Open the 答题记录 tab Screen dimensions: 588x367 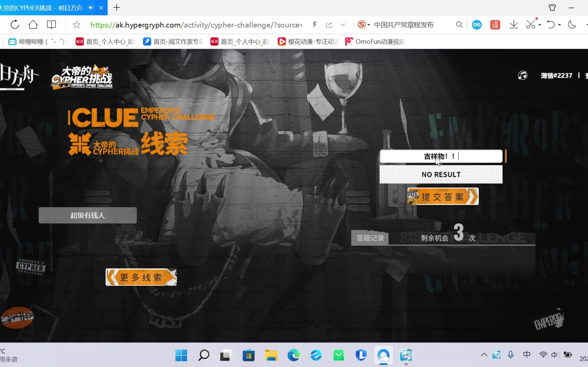pos(370,238)
